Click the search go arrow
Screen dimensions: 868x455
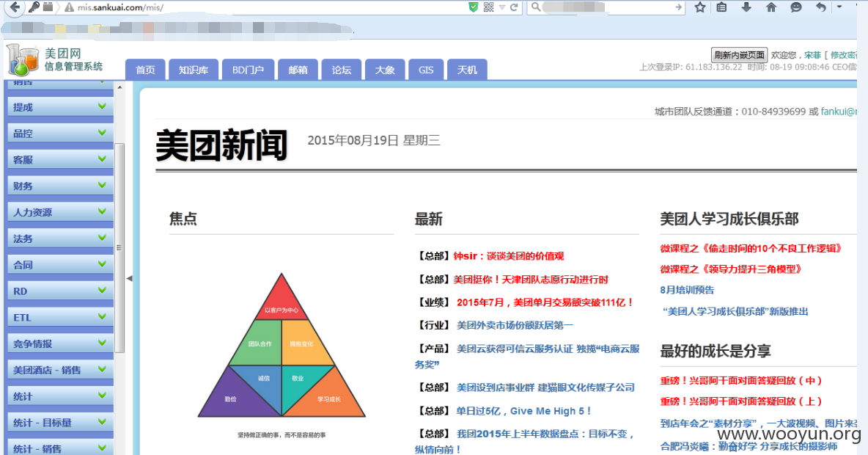click(678, 7)
